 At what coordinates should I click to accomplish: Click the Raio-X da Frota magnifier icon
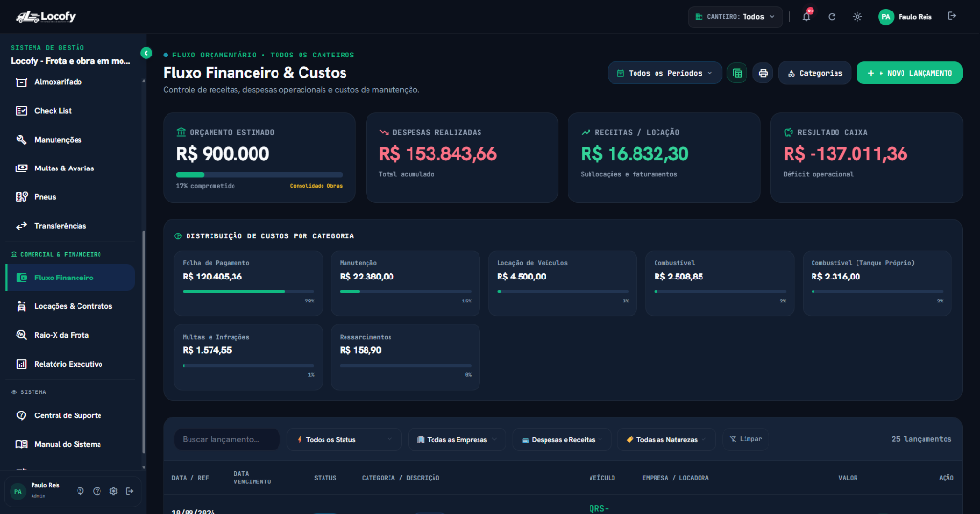(x=21, y=335)
